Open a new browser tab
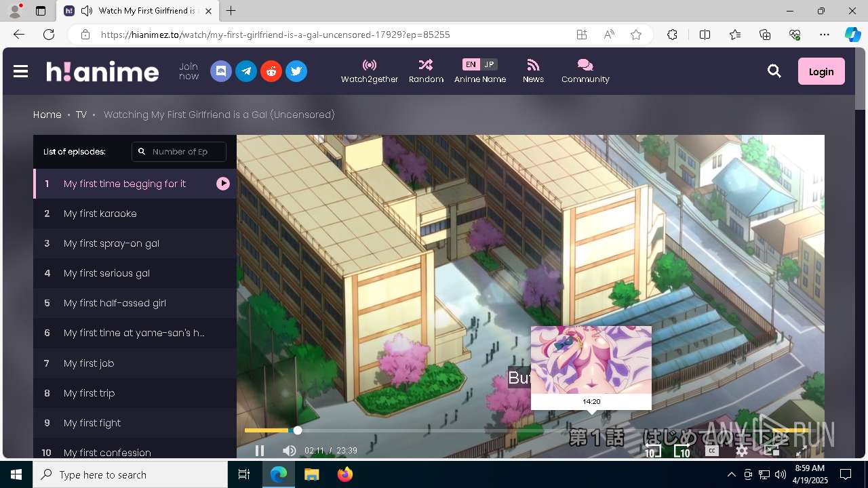The height and width of the screenshot is (488, 868). point(231,11)
